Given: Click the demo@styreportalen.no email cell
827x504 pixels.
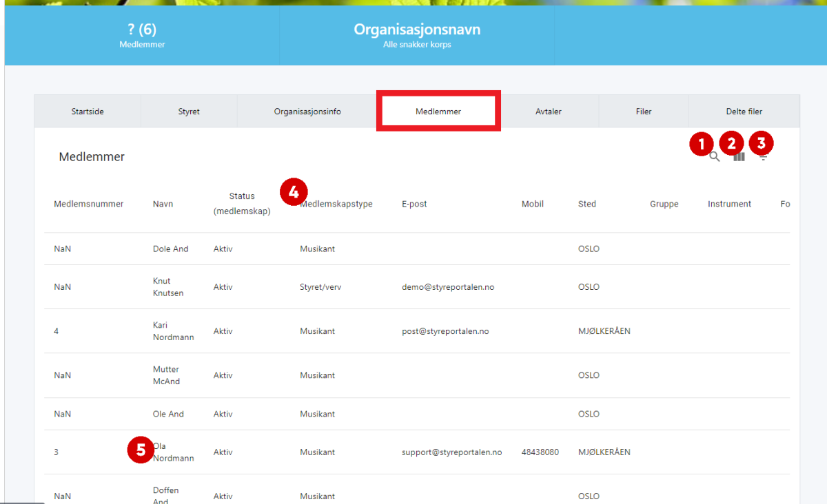Looking at the screenshot, I should [448, 287].
